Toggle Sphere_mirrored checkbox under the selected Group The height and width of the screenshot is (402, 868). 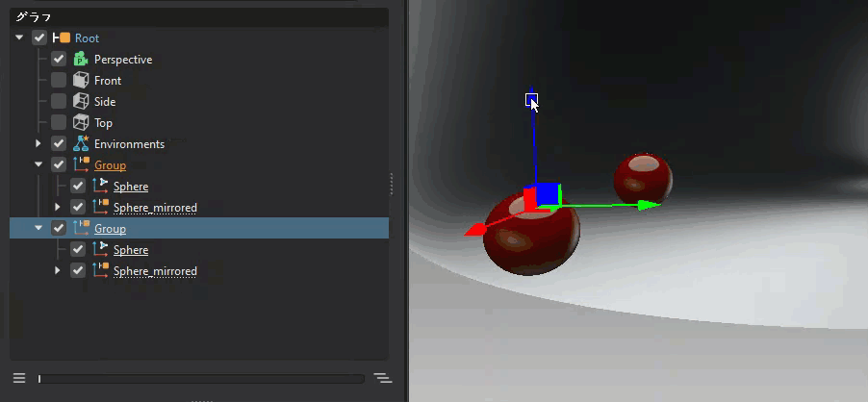(78, 270)
